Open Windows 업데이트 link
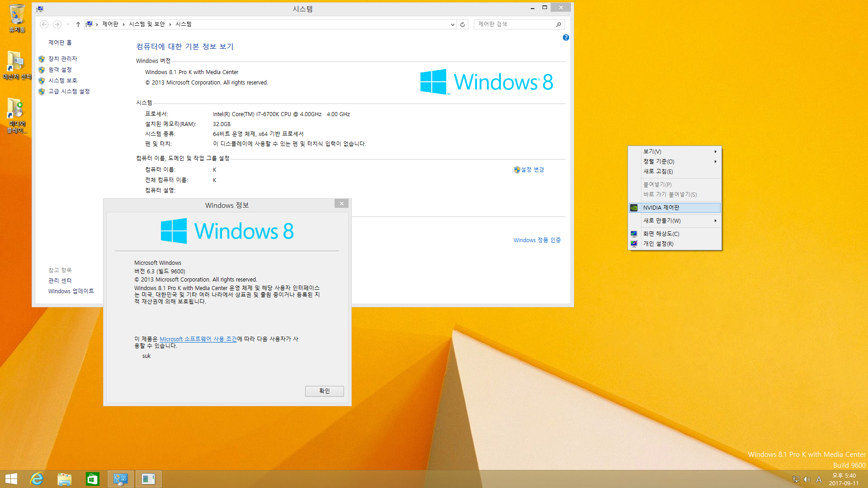Viewport: 868px width, 488px height. point(71,291)
